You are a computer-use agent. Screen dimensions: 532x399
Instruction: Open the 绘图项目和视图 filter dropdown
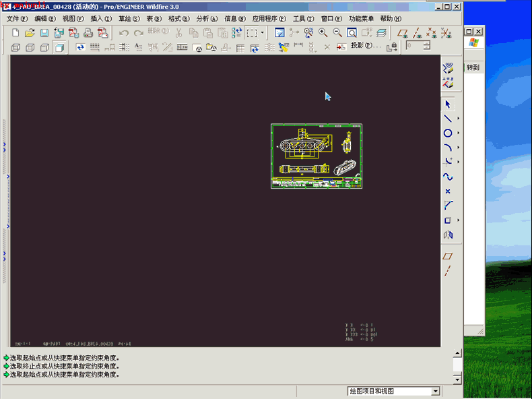pos(435,391)
